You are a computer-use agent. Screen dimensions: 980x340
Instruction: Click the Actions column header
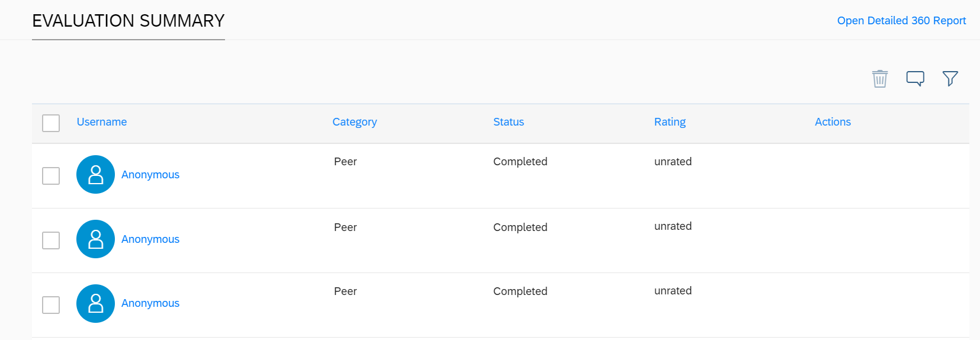pos(833,122)
